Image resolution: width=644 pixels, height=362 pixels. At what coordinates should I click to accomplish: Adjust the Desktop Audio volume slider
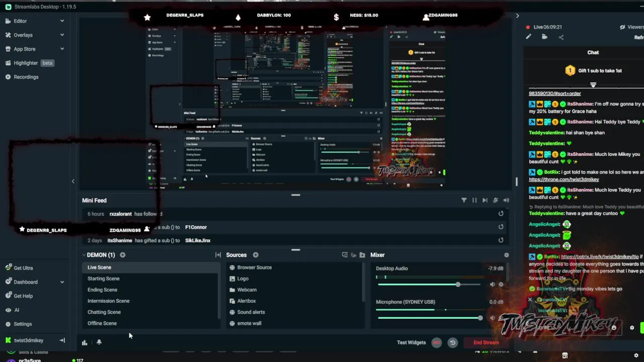pos(430,285)
